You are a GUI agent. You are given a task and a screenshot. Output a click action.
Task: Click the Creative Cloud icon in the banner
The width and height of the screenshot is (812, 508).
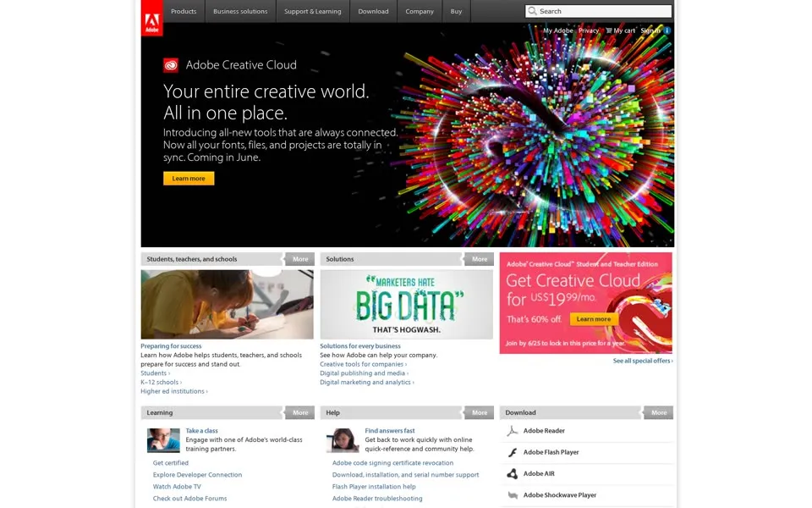[x=171, y=65]
